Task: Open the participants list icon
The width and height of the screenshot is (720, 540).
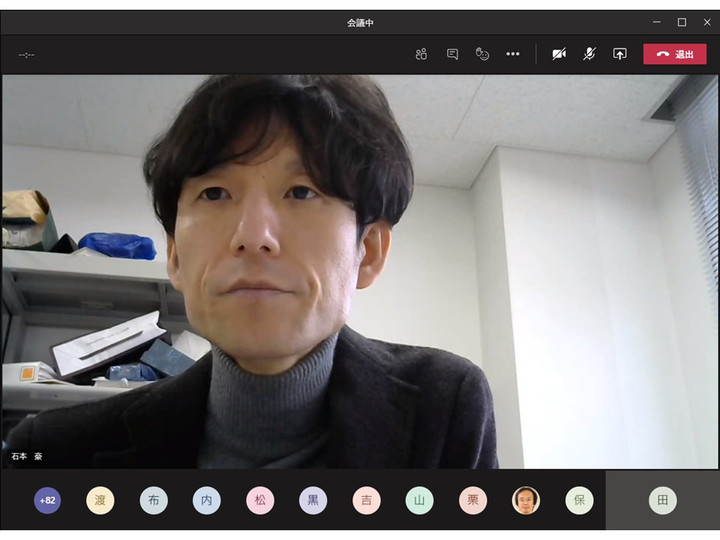Action: [x=421, y=54]
